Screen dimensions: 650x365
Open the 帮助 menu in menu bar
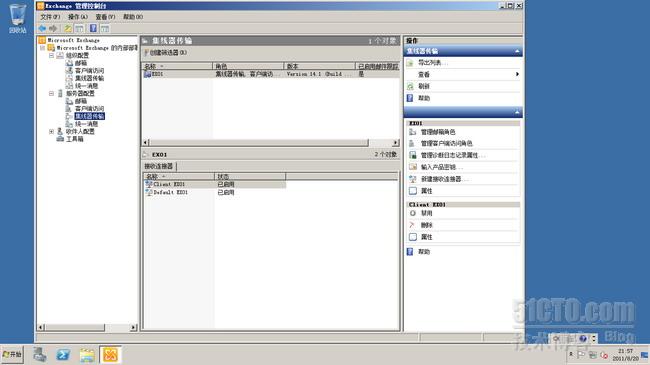133,17
